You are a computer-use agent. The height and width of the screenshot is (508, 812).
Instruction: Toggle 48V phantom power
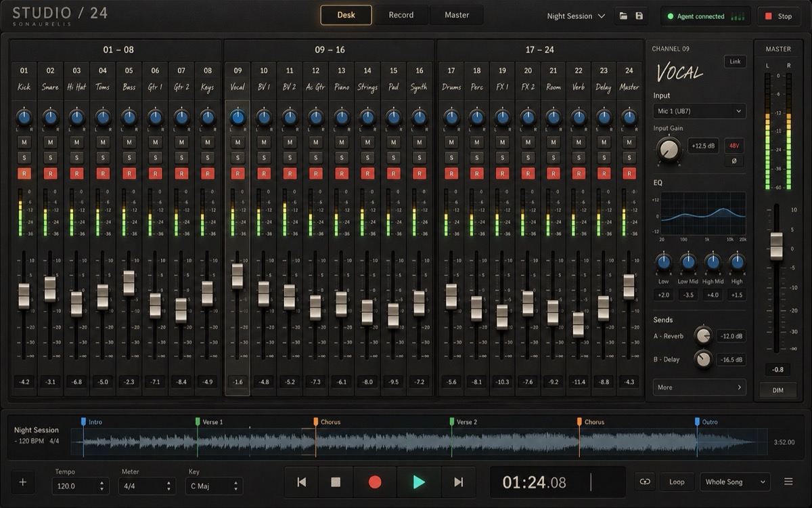coord(734,146)
